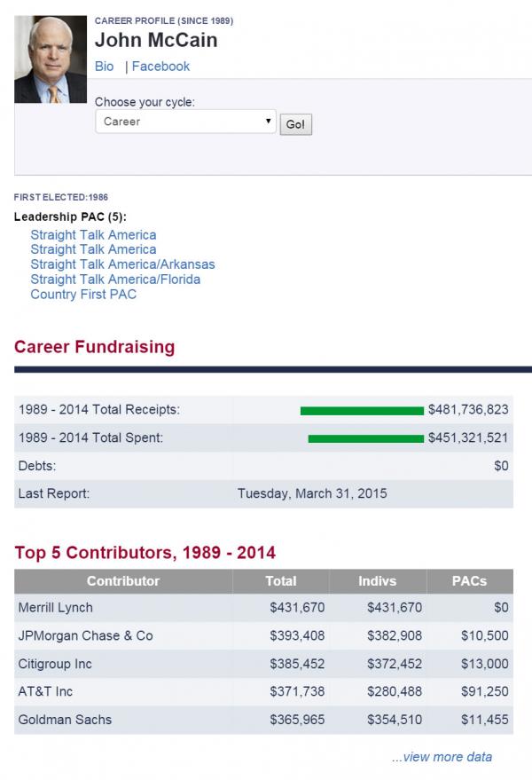The height and width of the screenshot is (780, 532).
Task: Expand the Career cycle dropdown
Action: point(185,122)
